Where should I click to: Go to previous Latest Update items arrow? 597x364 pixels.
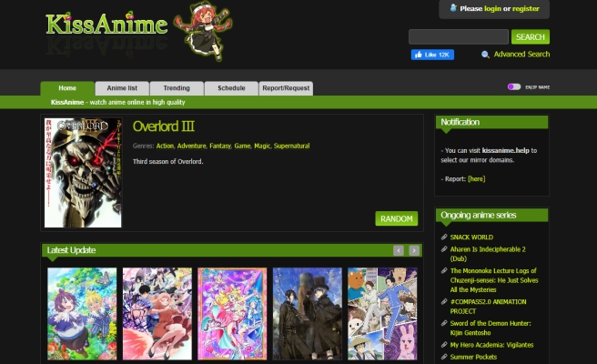pyautogui.click(x=399, y=250)
